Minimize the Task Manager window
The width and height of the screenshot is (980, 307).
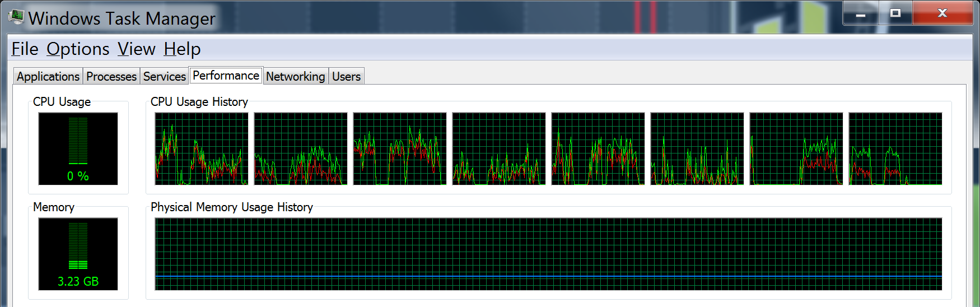tap(861, 13)
